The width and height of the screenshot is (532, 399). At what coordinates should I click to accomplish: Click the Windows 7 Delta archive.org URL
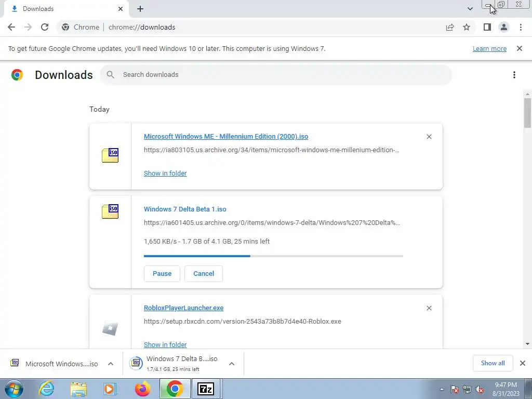272,223
